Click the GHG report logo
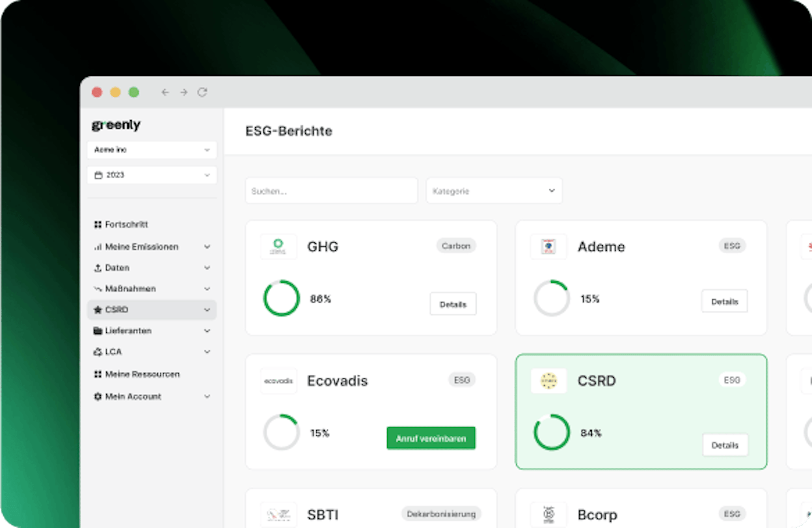Image resolution: width=812 pixels, height=528 pixels. [x=279, y=247]
